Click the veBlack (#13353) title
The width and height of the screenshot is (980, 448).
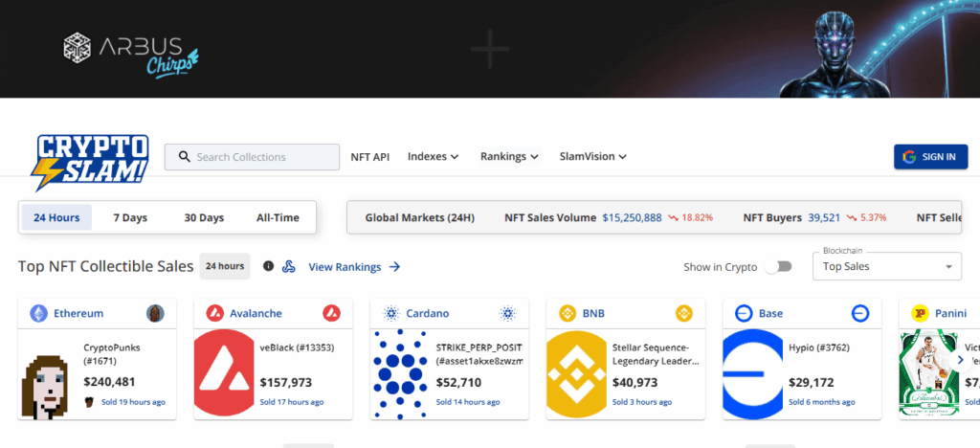tap(297, 347)
